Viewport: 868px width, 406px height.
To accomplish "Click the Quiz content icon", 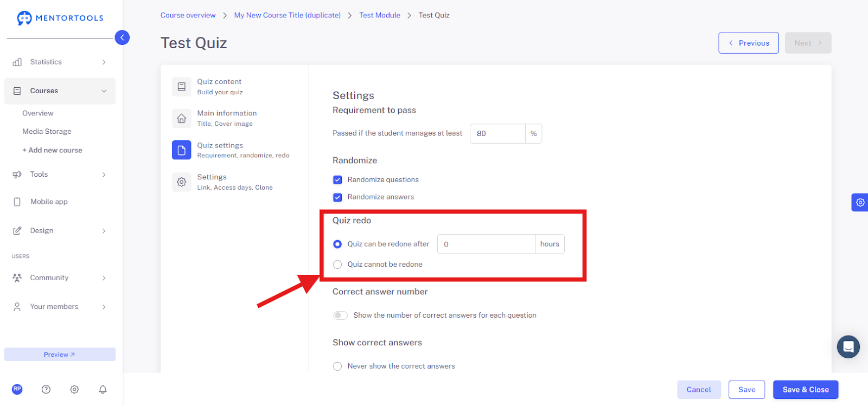I will click(x=182, y=87).
